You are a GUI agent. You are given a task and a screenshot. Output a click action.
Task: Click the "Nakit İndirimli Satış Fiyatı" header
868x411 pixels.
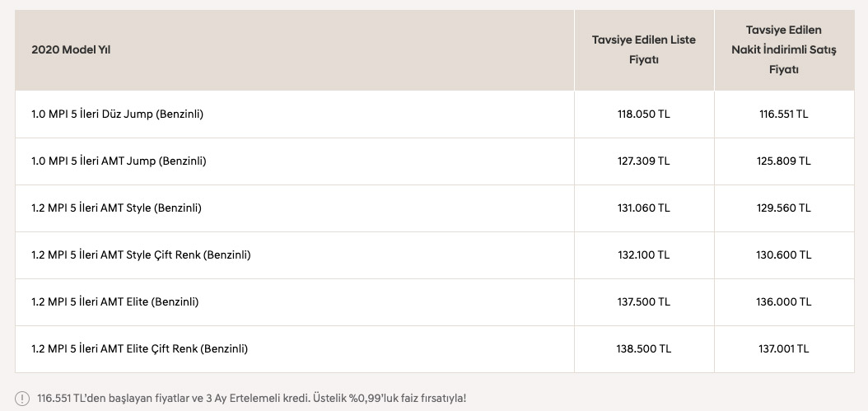click(x=783, y=50)
